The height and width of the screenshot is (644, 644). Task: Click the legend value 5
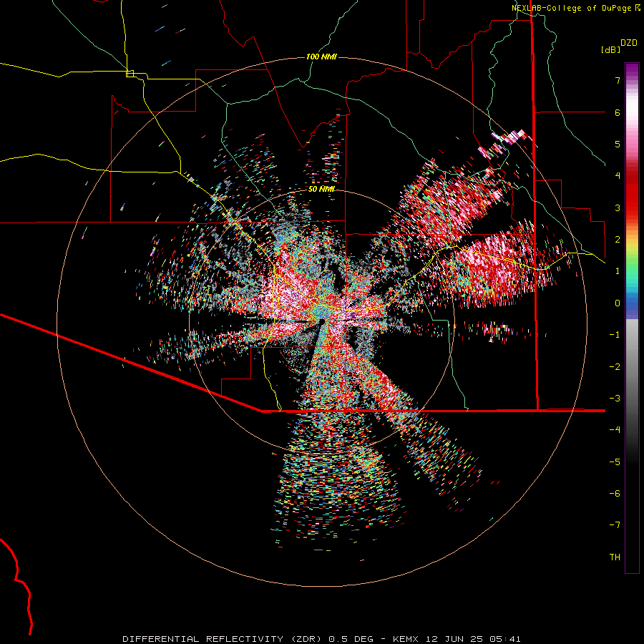(x=618, y=144)
